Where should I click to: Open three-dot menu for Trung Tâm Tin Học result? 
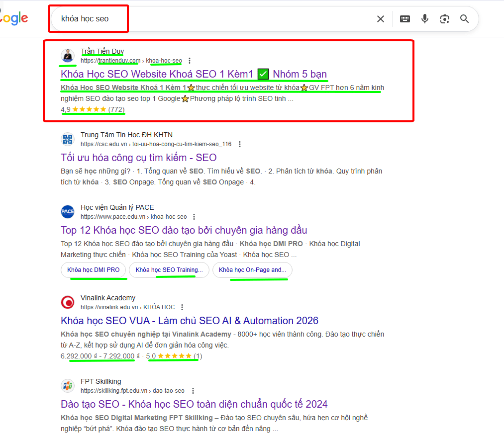coord(240,144)
